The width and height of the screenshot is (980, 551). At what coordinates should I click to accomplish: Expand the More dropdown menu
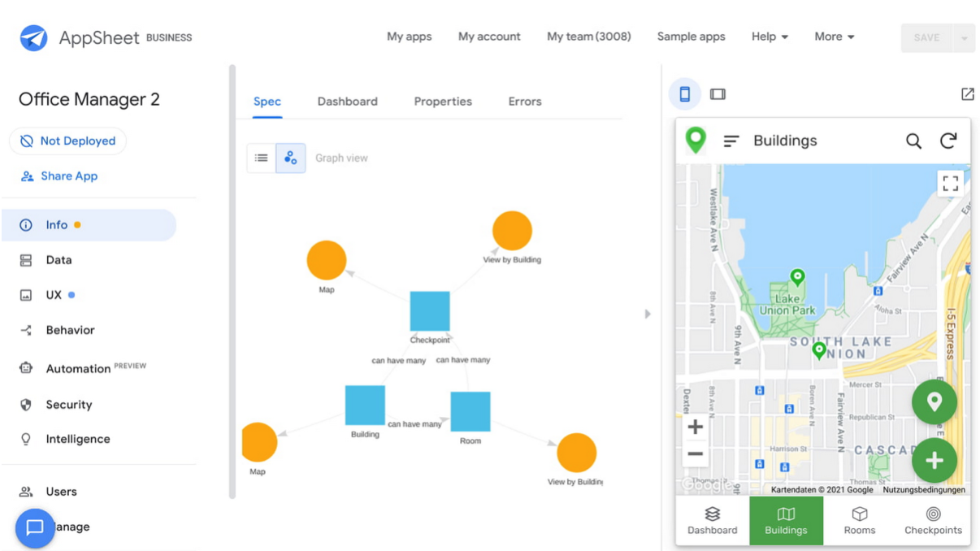[835, 37]
